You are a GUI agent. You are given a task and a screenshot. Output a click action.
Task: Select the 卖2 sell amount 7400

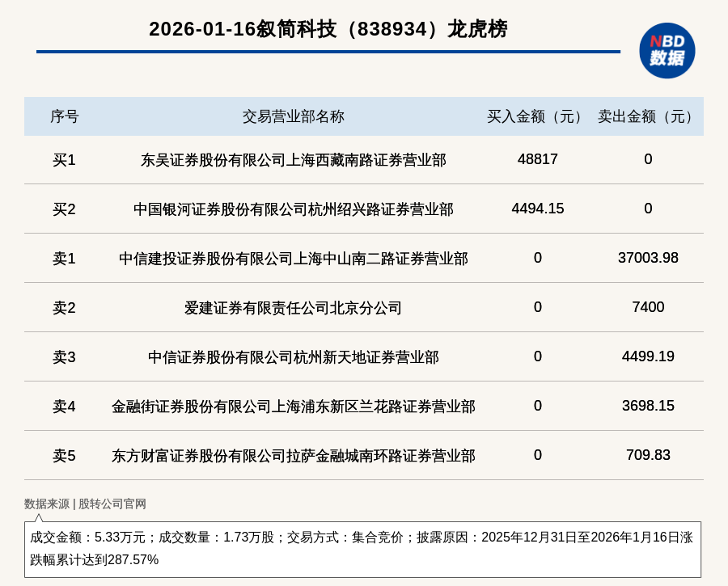pyautogui.click(x=648, y=307)
